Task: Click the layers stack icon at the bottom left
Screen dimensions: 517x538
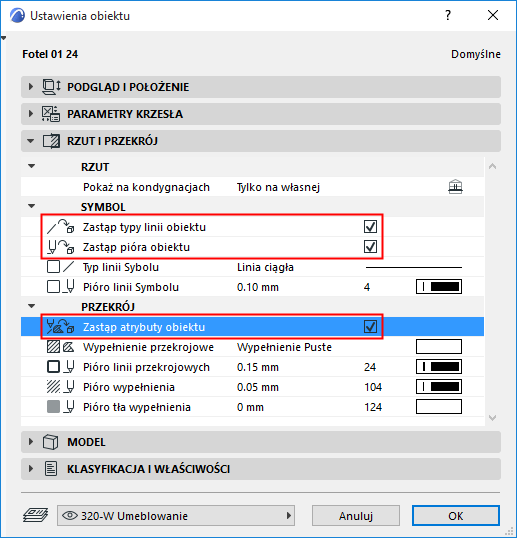Action: tap(36, 515)
